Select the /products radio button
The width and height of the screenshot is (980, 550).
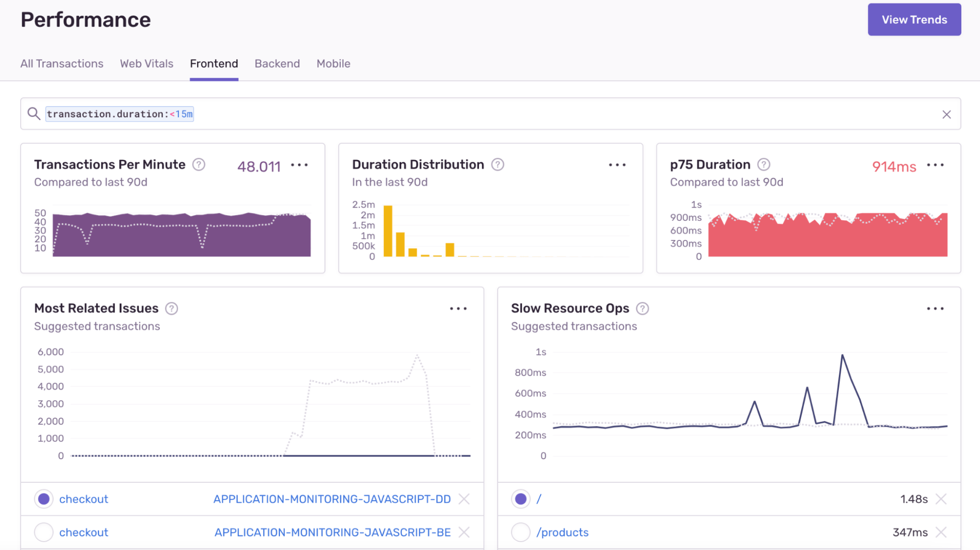(521, 532)
